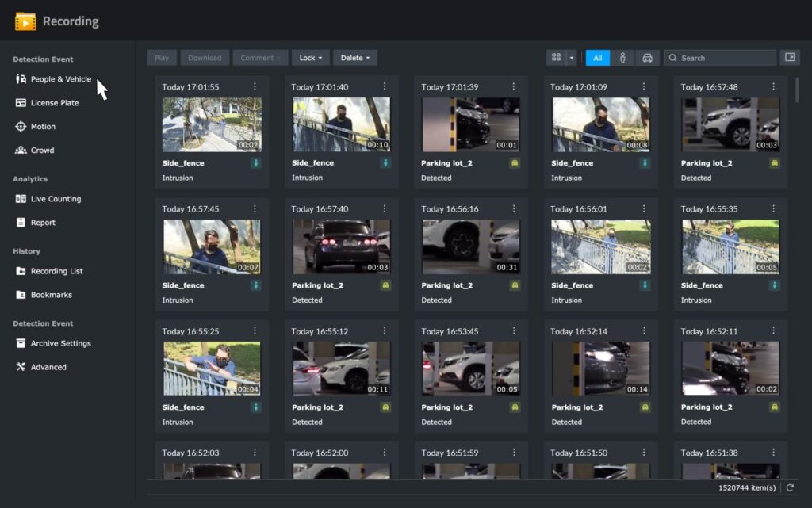Viewport: 812px width, 508px height.
Task: Switch to thumbnail grid view icon
Action: pyautogui.click(x=556, y=57)
